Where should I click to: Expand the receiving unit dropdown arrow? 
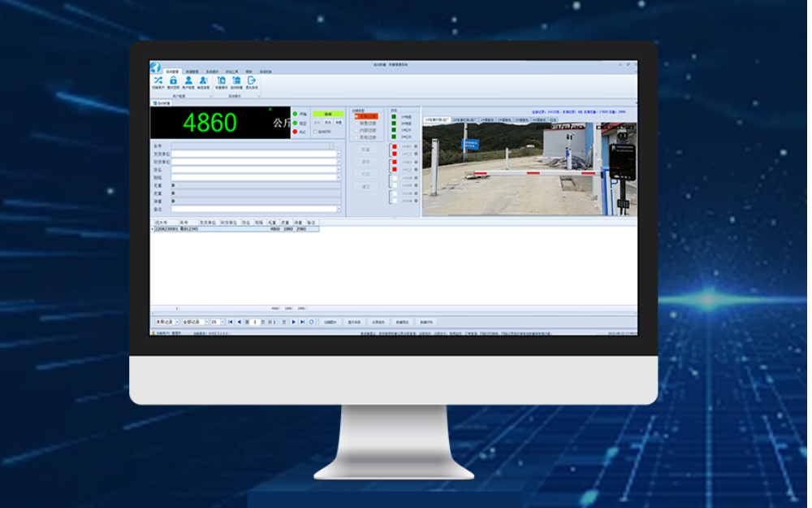click(x=339, y=162)
